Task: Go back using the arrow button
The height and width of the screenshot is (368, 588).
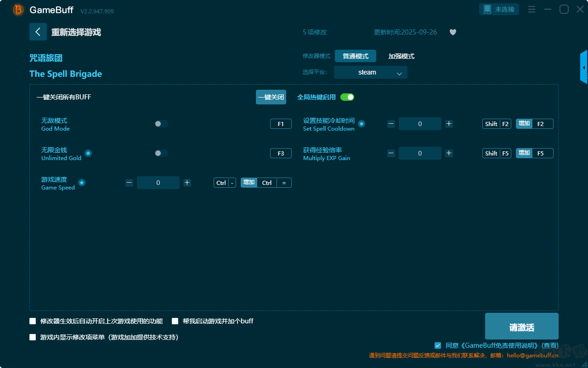Action: click(38, 32)
